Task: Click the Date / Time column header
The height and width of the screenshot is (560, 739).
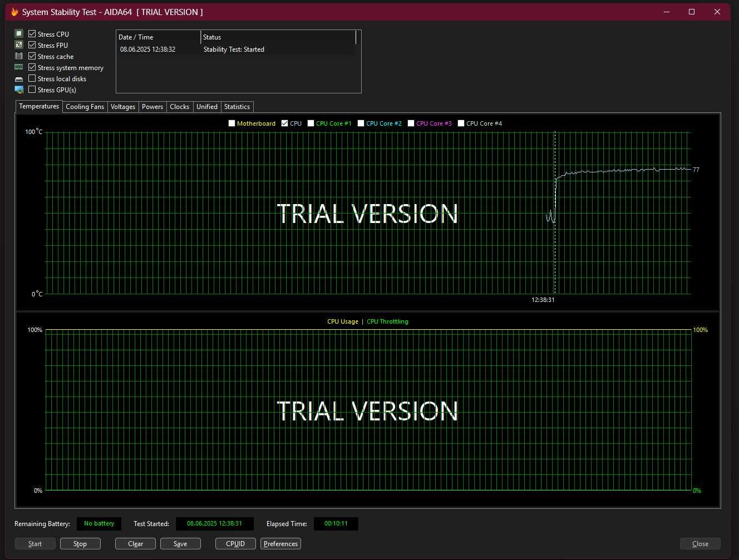Action: (159, 37)
